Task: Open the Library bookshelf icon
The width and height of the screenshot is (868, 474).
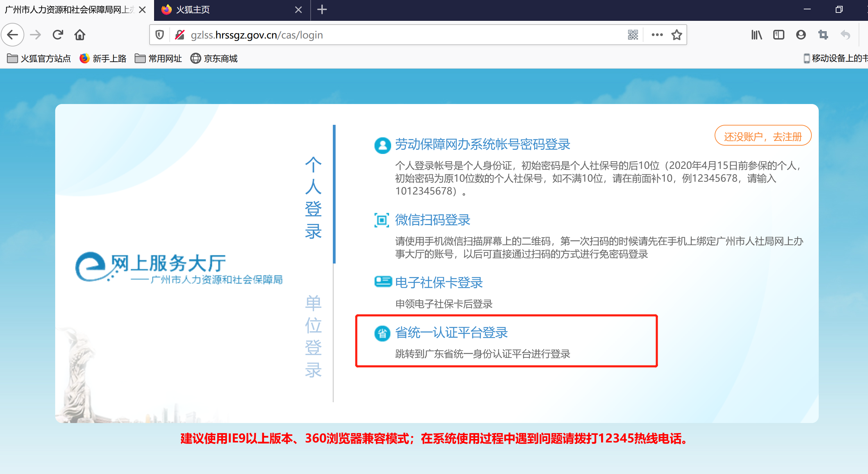Action: 757,35
